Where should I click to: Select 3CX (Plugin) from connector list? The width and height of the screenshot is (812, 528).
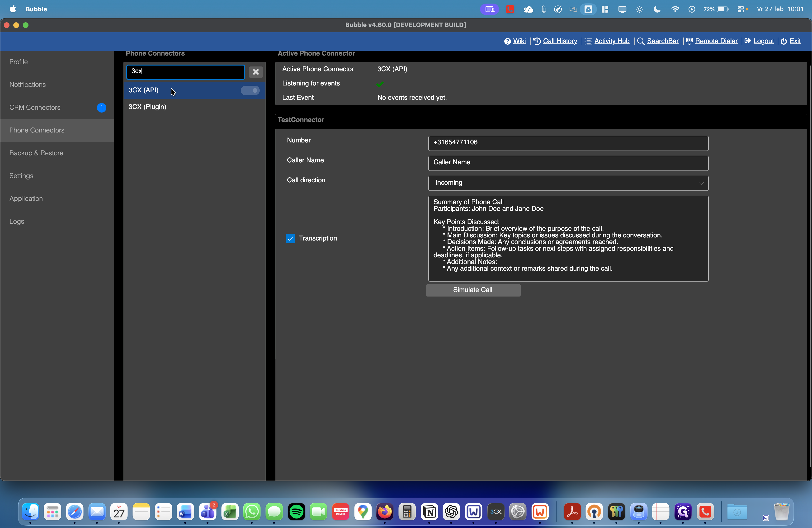click(147, 107)
